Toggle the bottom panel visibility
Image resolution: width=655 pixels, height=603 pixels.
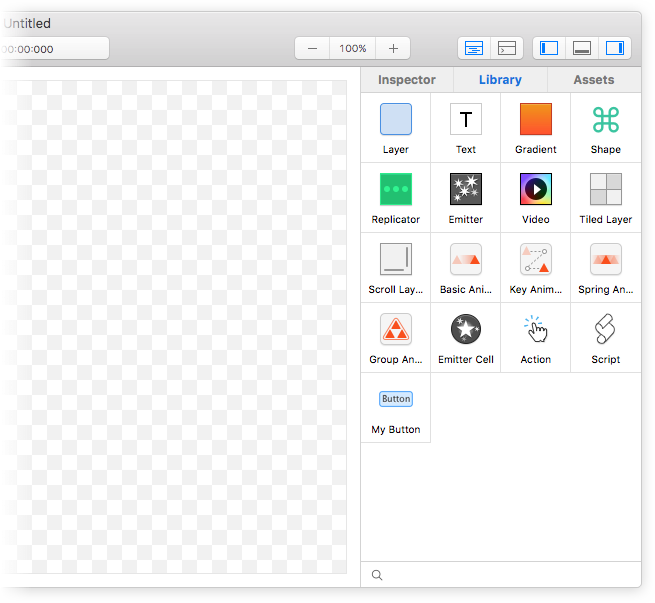(582, 48)
